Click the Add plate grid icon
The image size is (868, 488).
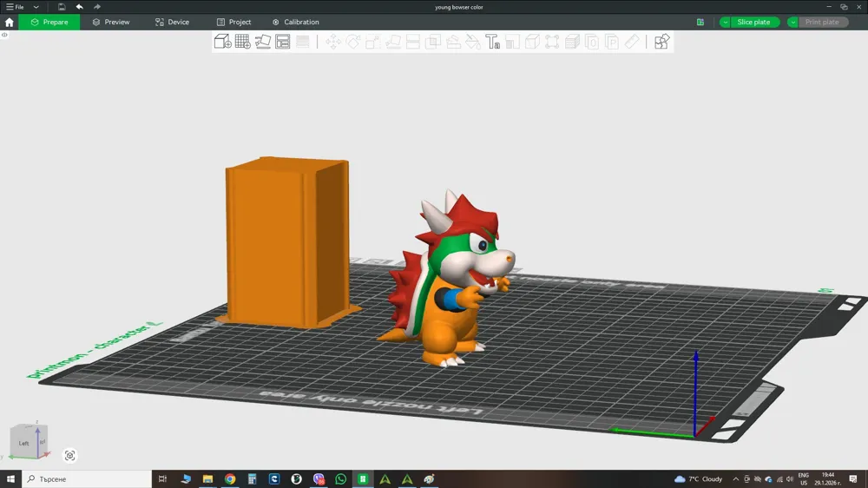pyautogui.click(x=242, y=42)
